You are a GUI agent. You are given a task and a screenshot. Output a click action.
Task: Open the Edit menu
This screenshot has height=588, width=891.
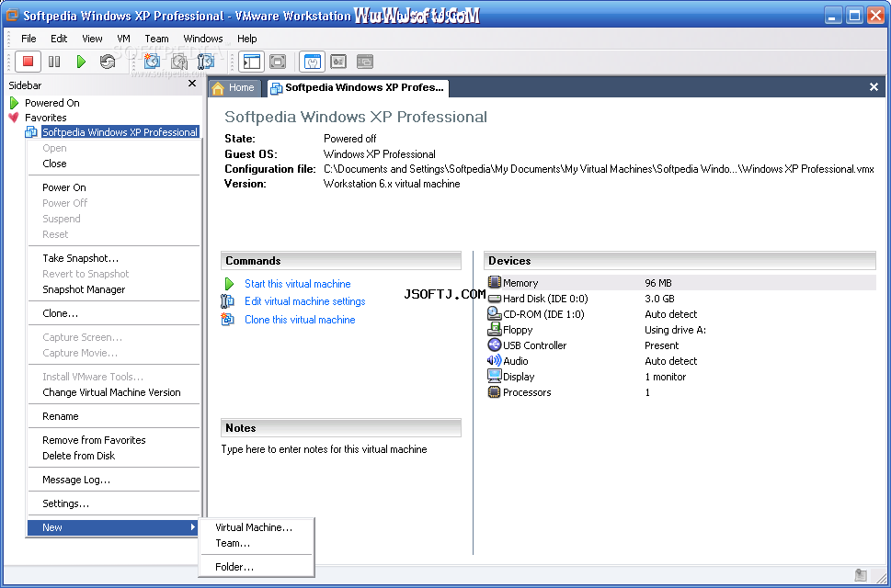pyautogui.click(x=59, y=39)
